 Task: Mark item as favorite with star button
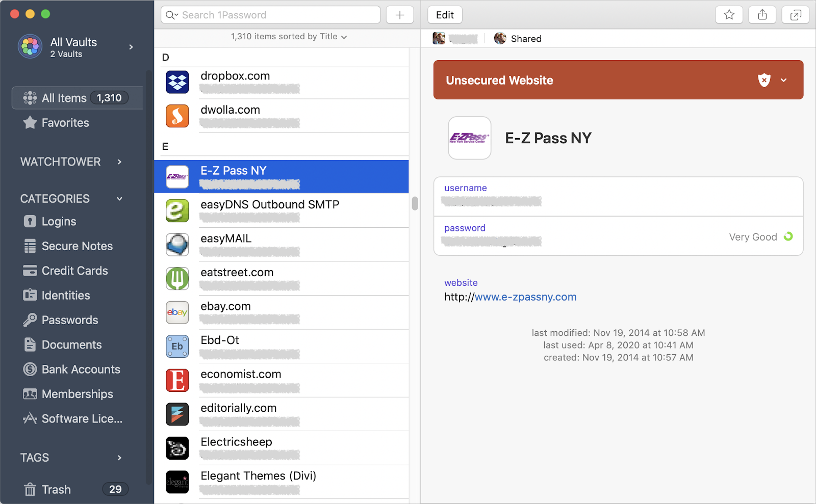tap(729, 15)
